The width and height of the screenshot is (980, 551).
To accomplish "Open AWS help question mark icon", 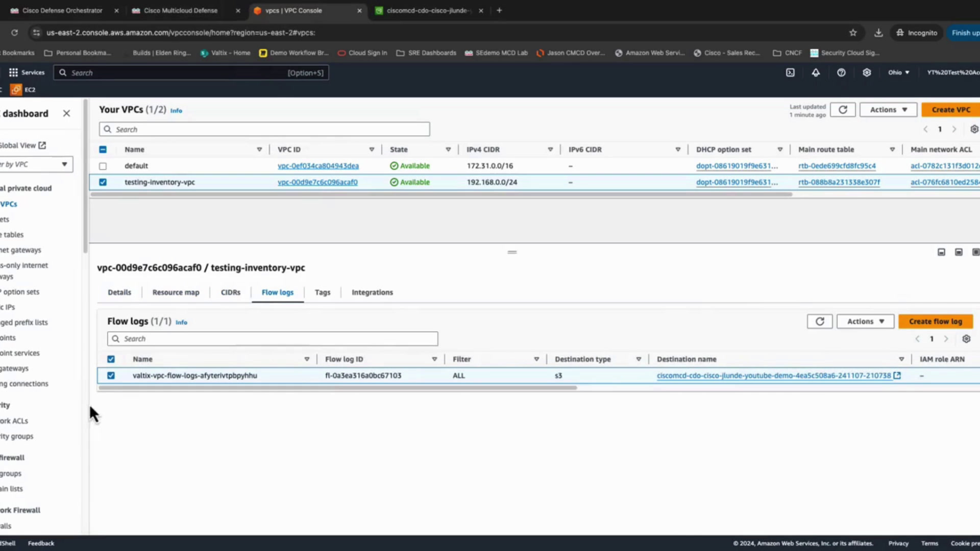I will 841,72.
